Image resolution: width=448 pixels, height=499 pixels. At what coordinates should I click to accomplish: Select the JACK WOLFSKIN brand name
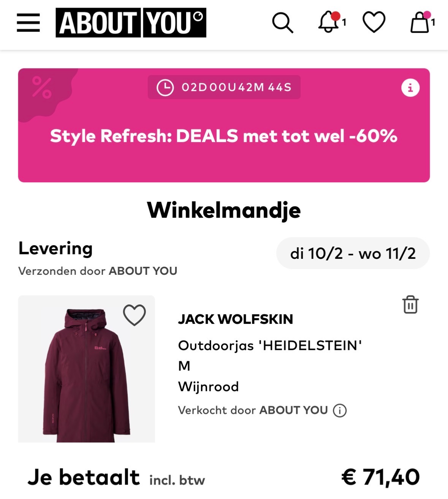pos(236,320)
